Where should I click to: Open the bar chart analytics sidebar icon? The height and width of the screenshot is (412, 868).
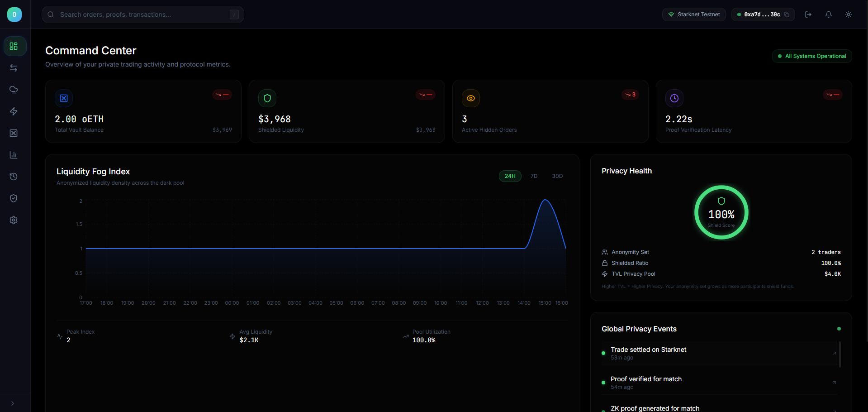pyautogui.click(x=14, y=155)
